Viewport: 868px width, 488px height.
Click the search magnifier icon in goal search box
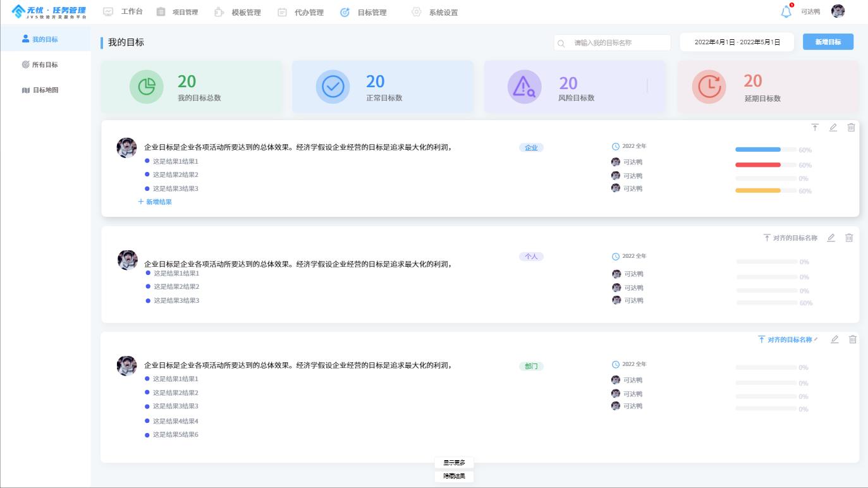(x=561, y=44)
